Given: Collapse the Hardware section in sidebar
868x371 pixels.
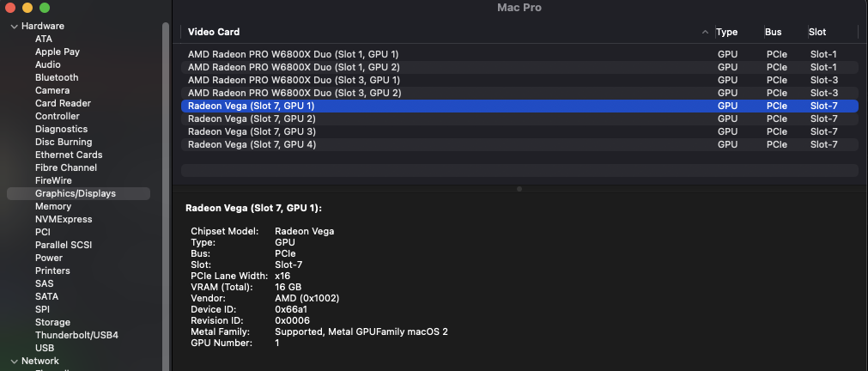Looking at the screenshot, I should pyautogui.click(x=14, y=27).
